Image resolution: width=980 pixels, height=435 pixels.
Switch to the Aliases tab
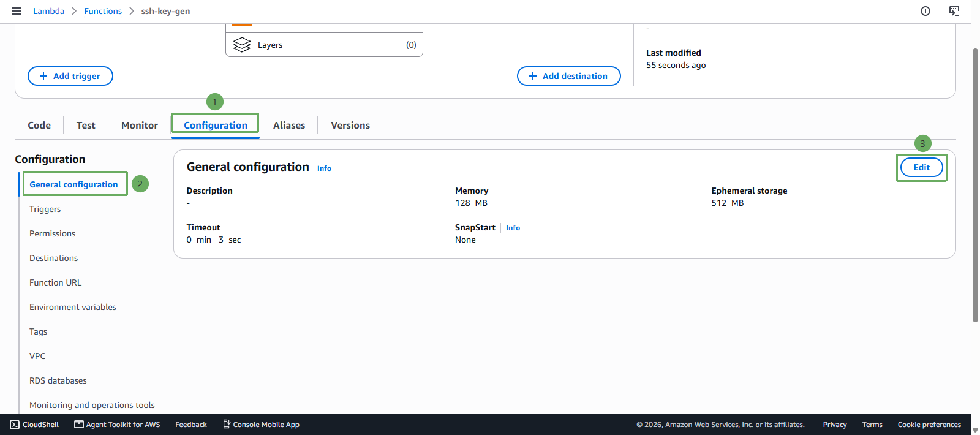point(289,125)
